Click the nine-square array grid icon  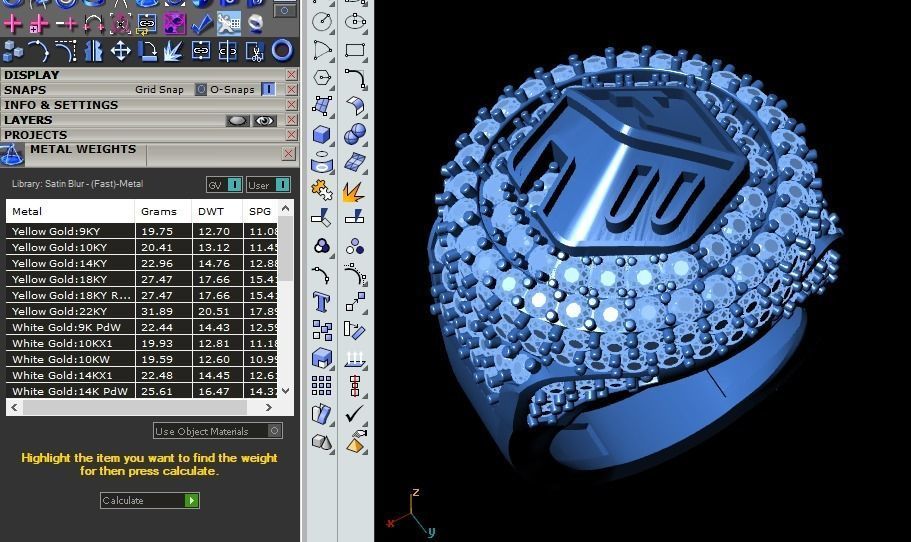tap(321, 385)
